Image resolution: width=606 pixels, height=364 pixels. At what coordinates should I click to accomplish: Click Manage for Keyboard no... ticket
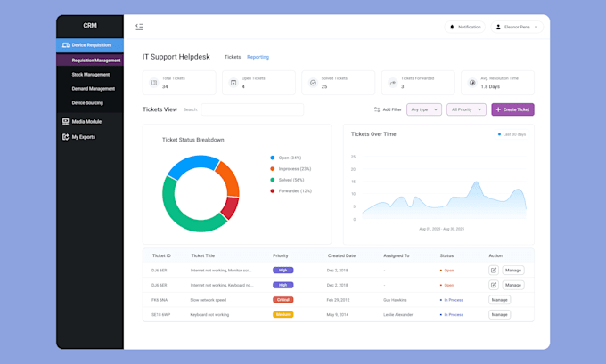point(513,285)
